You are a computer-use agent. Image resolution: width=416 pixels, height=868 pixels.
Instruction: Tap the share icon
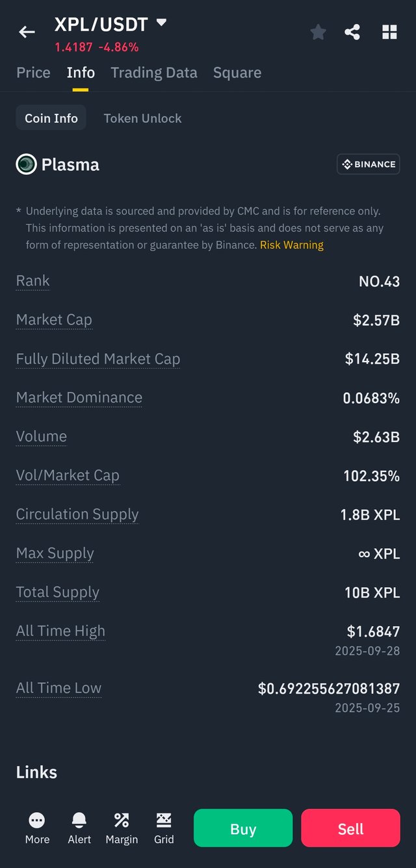tap(352, 32)
